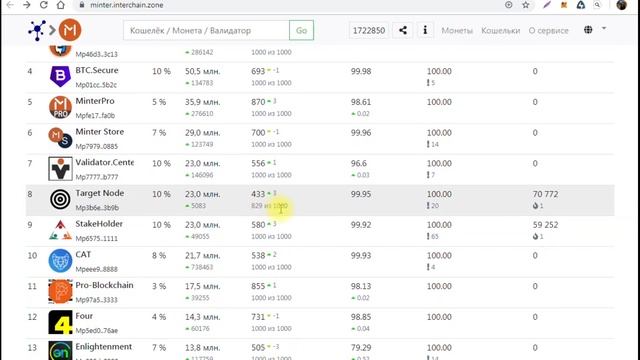
Task: Click the feather extension icon
Action: click(547, 5)
